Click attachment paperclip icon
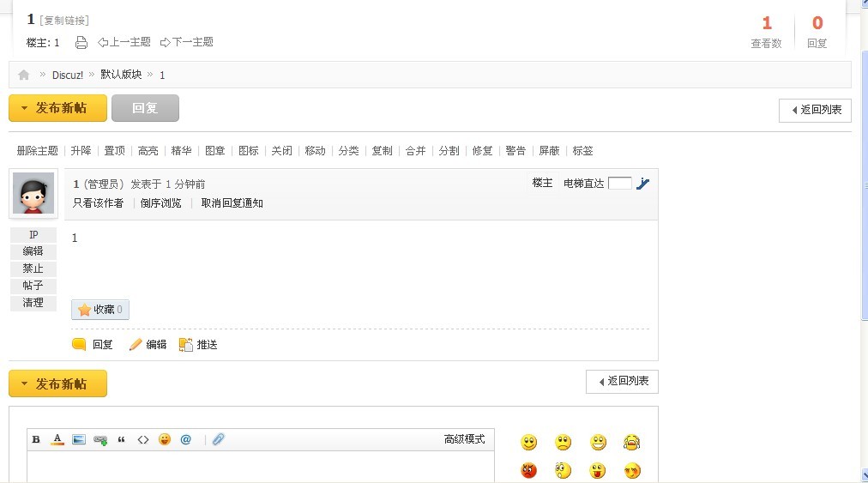 (x=218, y=439)
